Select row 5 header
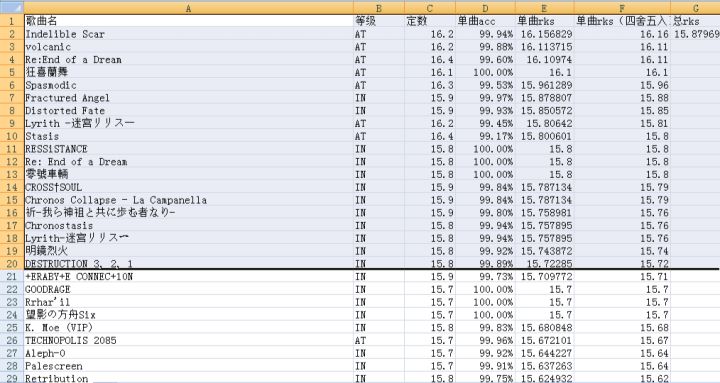Screen dimensions: 720x383 coord(12,72)
